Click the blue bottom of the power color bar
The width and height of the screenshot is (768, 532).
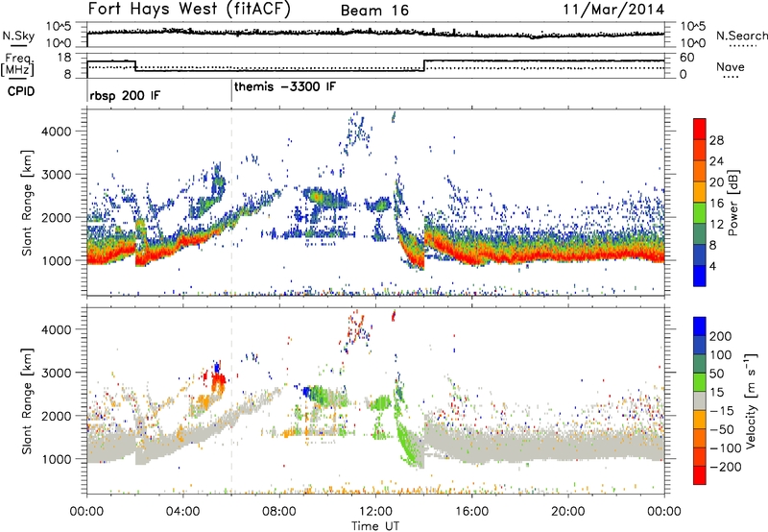click(x=700, y=276)
